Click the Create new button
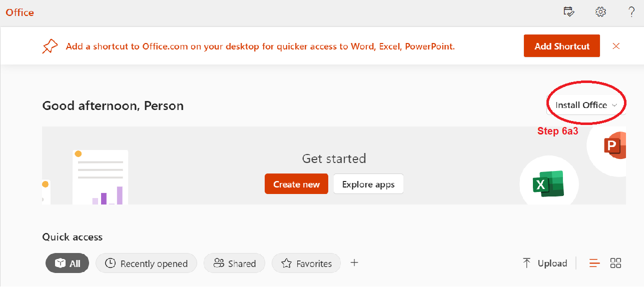Viewport: 644px width, 287px height. point(296,184)
